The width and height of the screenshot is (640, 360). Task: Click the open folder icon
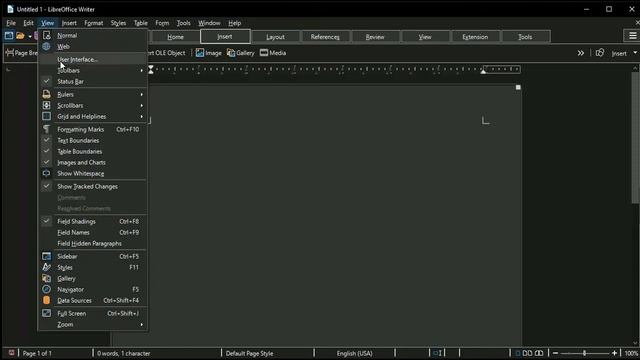pyautogui.click(x=20, y=36)
